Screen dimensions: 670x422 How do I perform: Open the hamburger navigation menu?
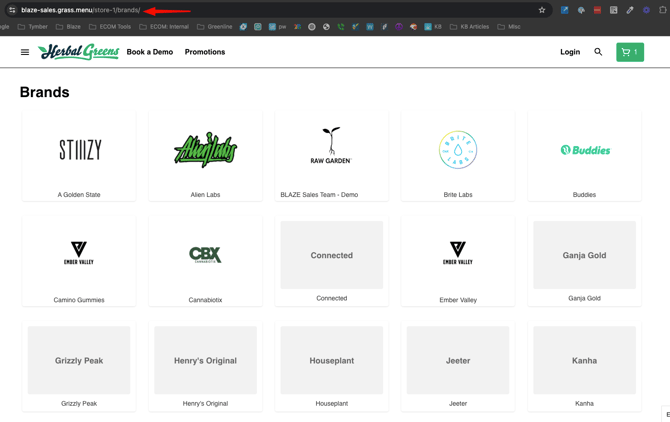25,52
